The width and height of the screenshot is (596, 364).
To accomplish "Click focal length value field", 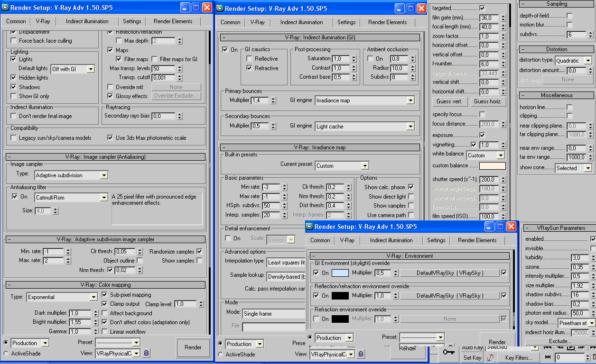I will click(x=489, y=27).
